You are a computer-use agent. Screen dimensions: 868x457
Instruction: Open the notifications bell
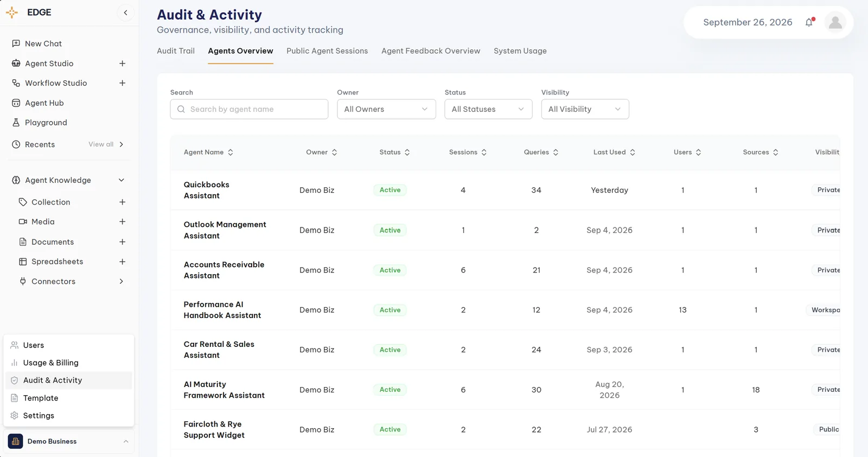pyautogui.click(x=809, y=22)
